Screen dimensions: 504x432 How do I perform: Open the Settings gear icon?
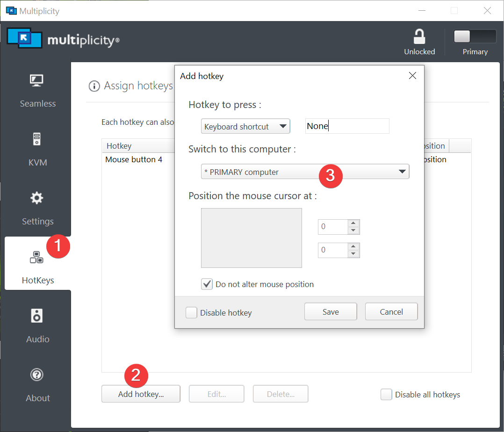(x=36, y=198)
